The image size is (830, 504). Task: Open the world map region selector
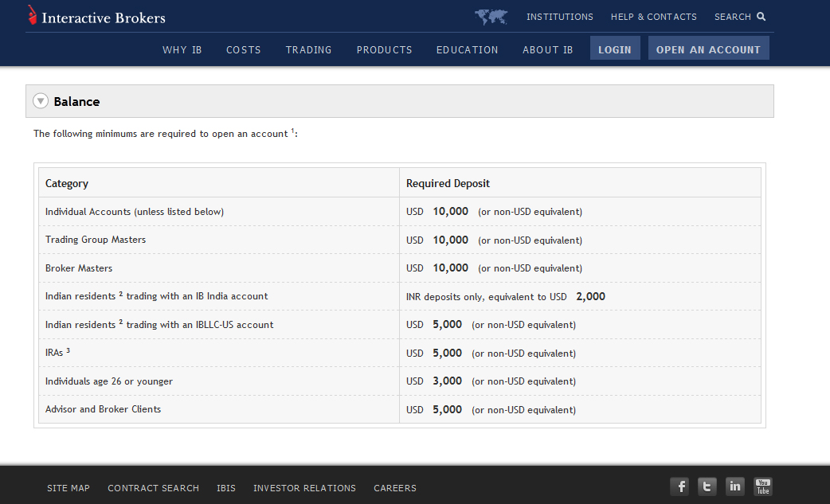pos(491,17)
